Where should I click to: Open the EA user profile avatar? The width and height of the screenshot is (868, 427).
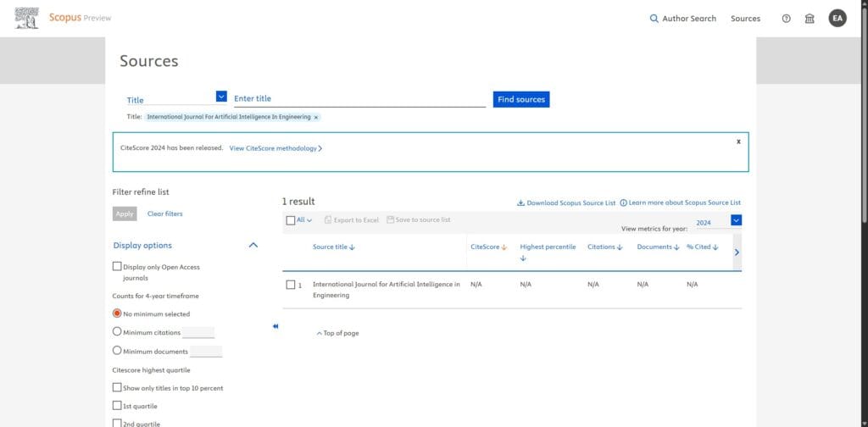837,19
